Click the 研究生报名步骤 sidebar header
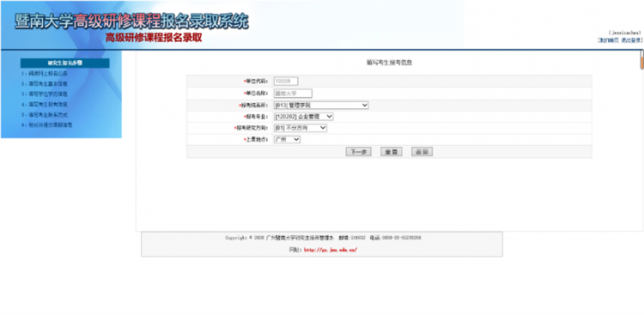Image resolution: width=644 pixels, height=315 pixels. [65, 63]
